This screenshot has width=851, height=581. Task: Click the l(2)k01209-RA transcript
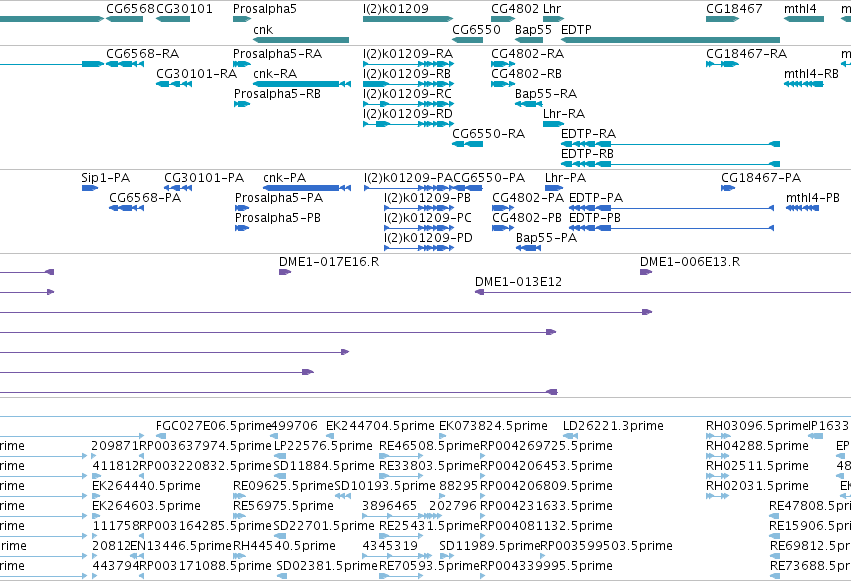click(408, 64)
